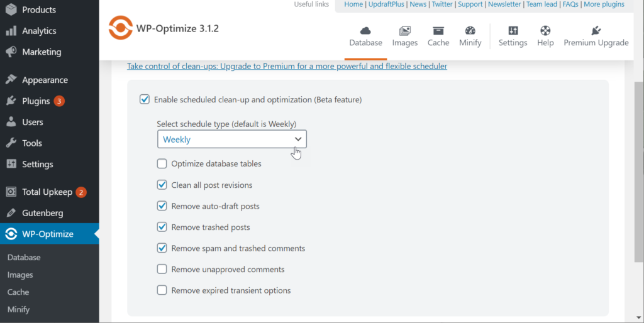Screen dimensions: 644x323
Task: Click the Premium Upgrade plug icon
Action: (596, 31)
